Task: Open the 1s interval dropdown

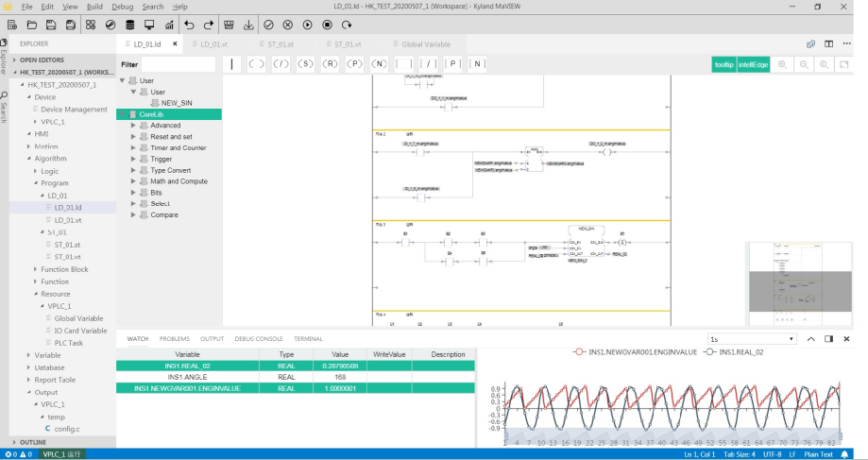Action: 752,339
